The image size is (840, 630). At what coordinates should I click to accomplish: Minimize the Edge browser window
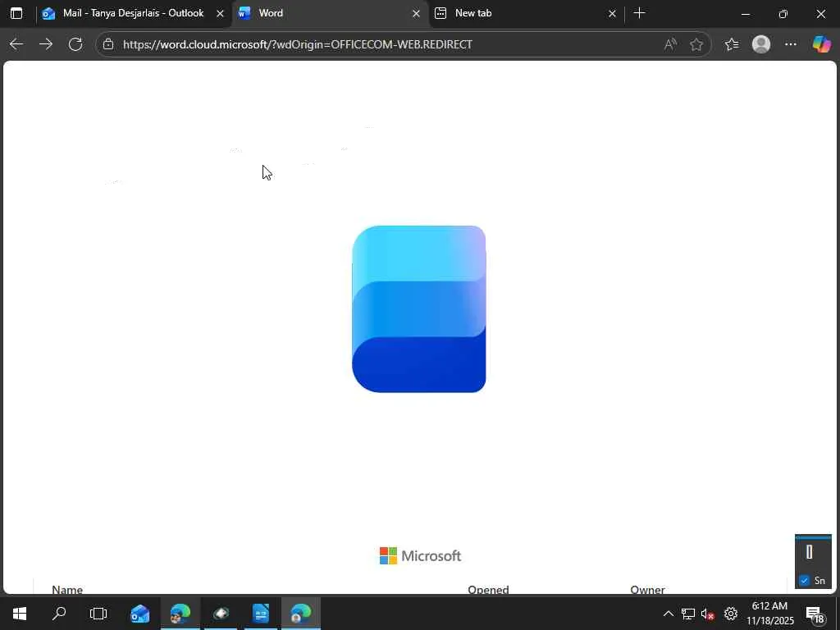pyautogui.click(x=745, y=14)
